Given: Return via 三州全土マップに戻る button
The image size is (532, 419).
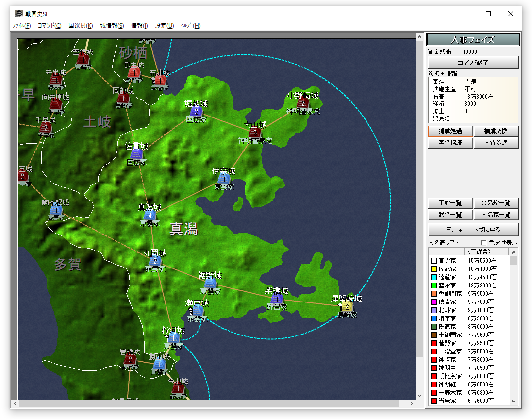Looking at the screenshot, I should (473, 229).
